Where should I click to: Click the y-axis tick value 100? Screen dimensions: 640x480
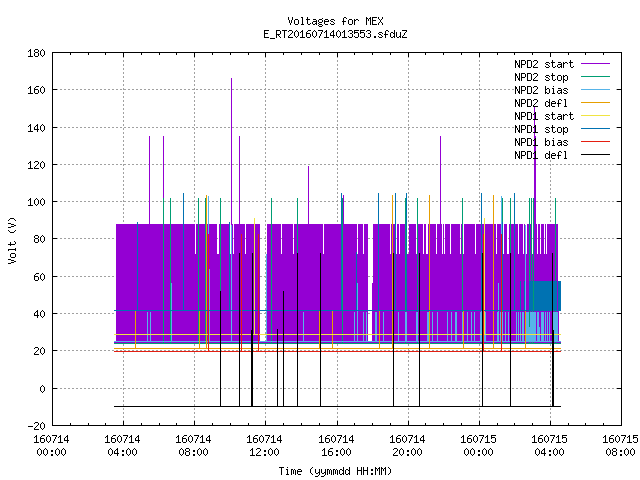pyautogui.click(x=36, y=202)
